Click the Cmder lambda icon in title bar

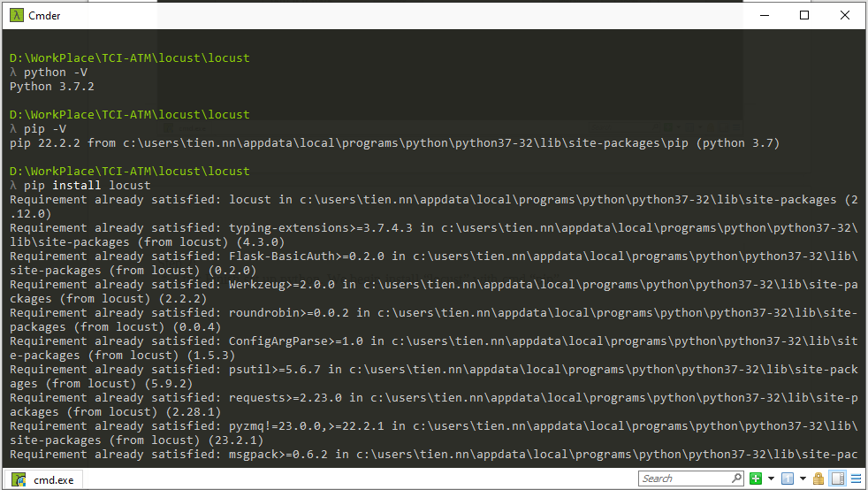pyautogui.click(x=15, y=15)
